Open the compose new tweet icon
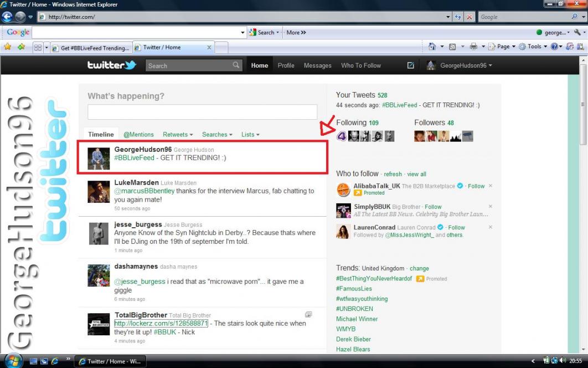Screen dimensions: 588x368 click(x=411, y=65)
